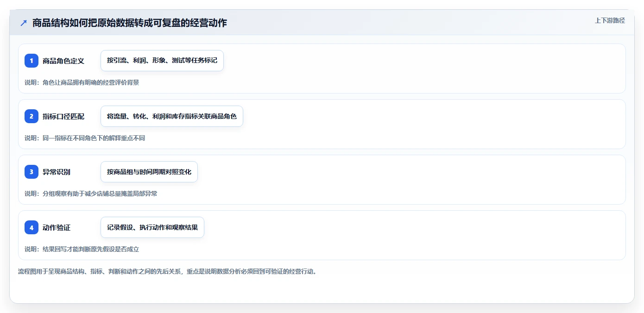Click the 动作验证 step title
Viewport: 644px width, 313px height.
(57, 227)
